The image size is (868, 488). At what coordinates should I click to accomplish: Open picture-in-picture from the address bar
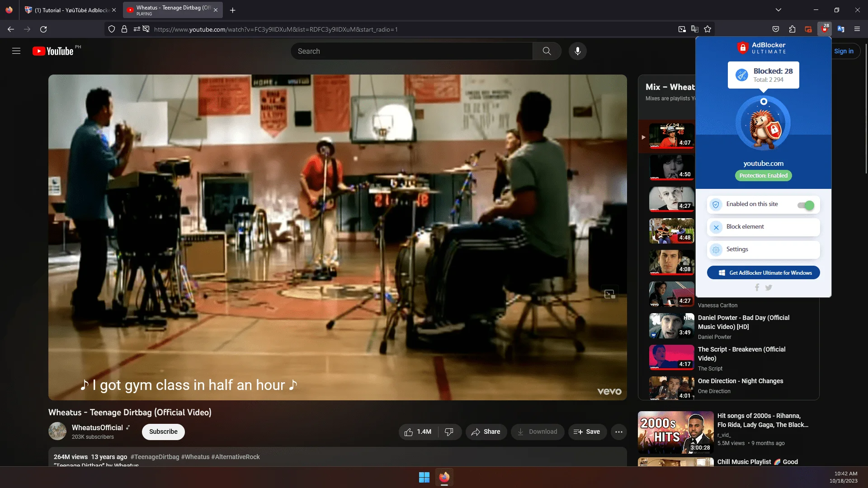(x=682, y=29)
